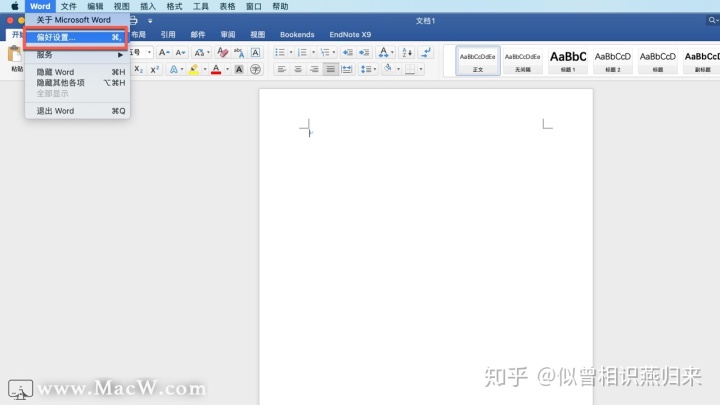Apply distributed alignment
720x405 pixels.
click(347, 69)
